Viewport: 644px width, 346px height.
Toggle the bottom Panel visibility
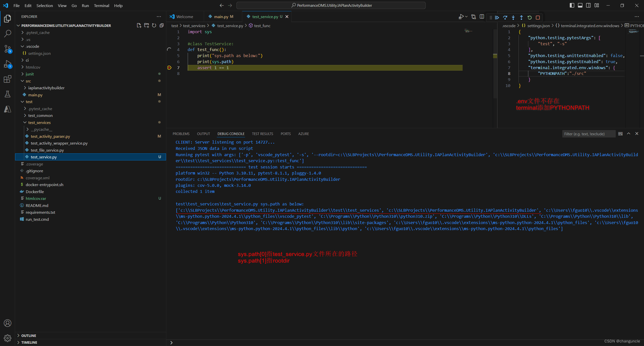(580, 5)
